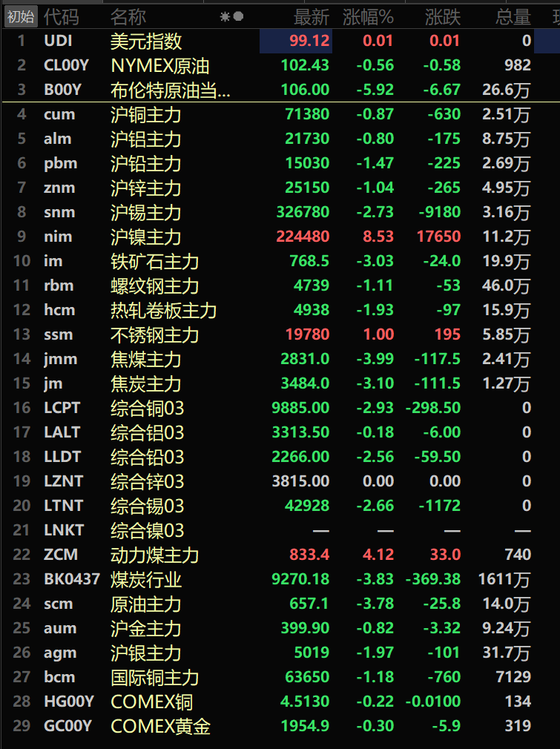Click code B00Y for Brent crude
560x749 pixels.
tap(62, 90)
